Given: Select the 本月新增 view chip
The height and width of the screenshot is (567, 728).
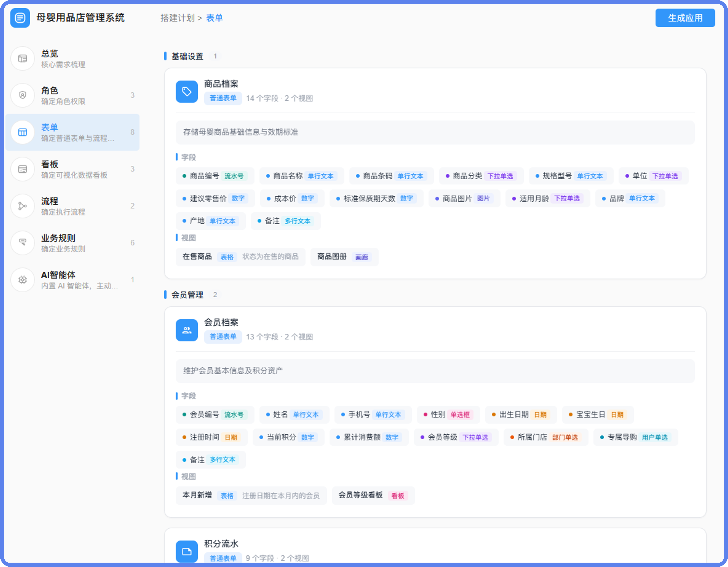Looking at the screenshot, I should tap(251, 495).
